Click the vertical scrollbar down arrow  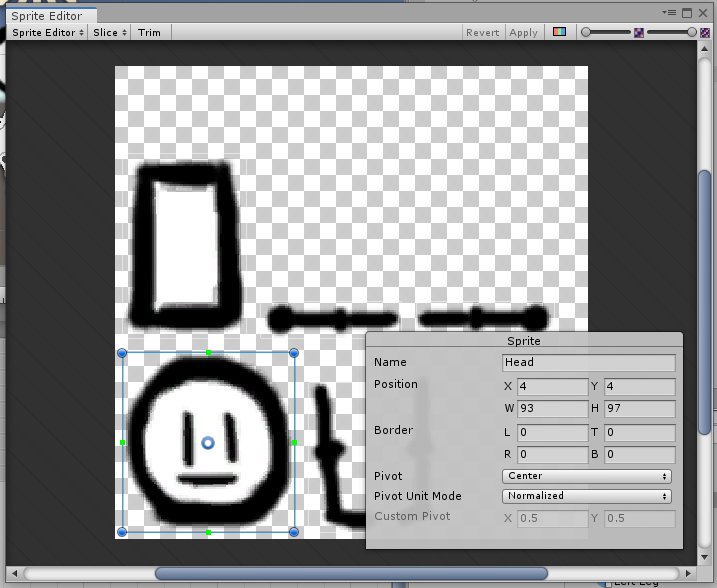coord(705,557)
